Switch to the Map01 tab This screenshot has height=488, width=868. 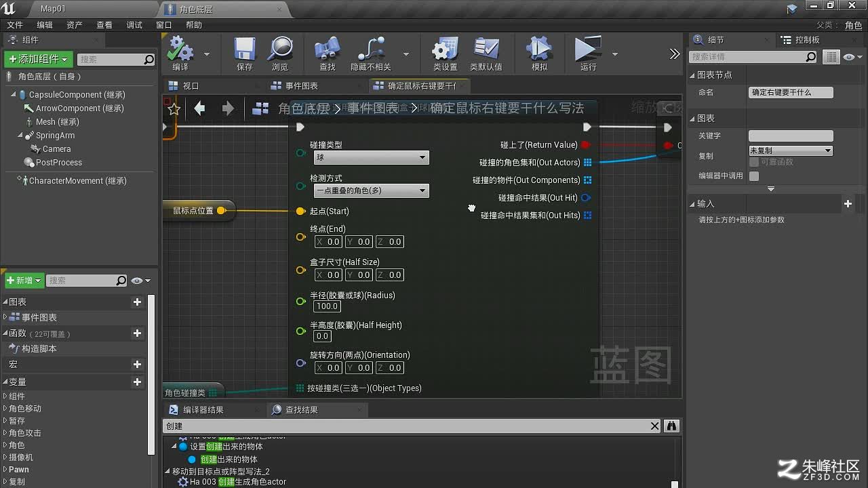(x=53, y=9)
